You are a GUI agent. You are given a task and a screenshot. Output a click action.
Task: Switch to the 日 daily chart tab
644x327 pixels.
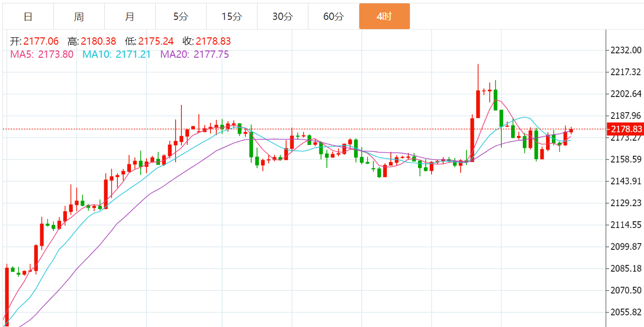pos(28,16)
